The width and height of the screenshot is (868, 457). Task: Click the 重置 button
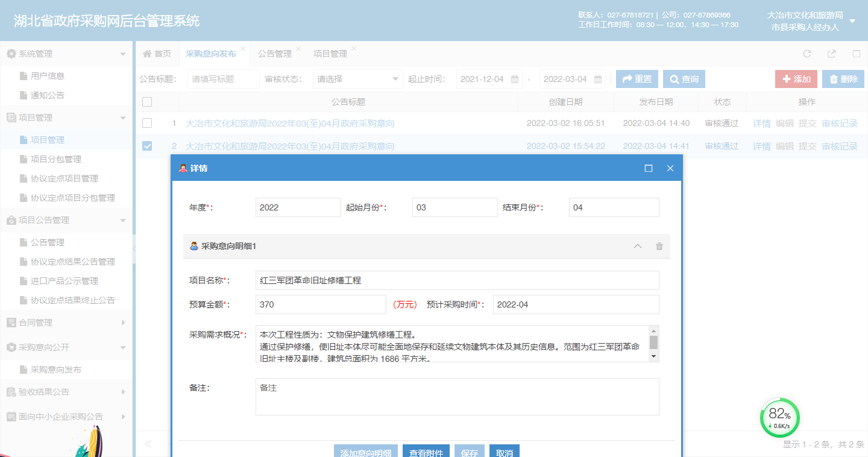[x=637, y=79]
